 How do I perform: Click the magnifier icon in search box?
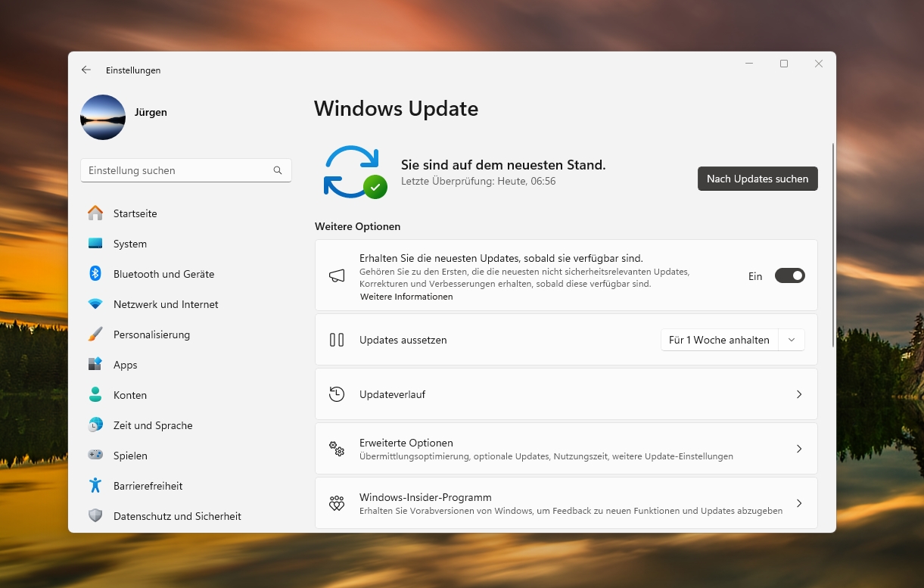278,170
